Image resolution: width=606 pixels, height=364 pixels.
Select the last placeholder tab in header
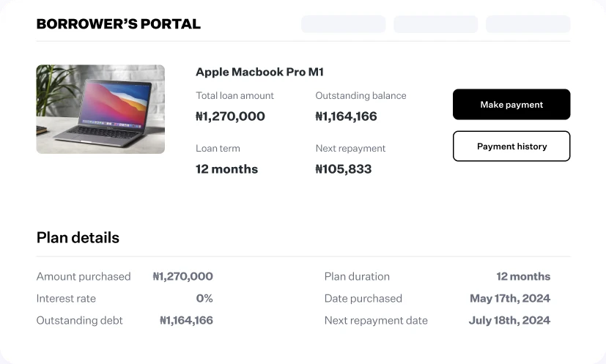click(x=528, y=24)
